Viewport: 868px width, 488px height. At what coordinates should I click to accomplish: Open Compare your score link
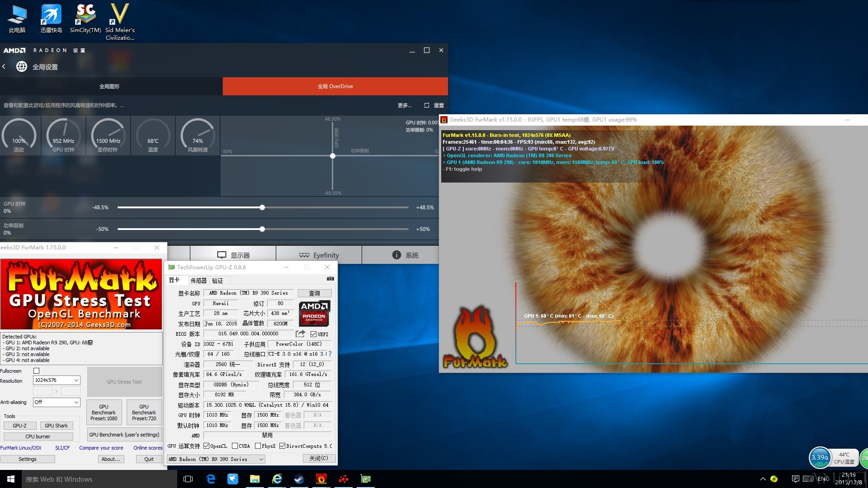pyautogui.click(x=101, y=448)
